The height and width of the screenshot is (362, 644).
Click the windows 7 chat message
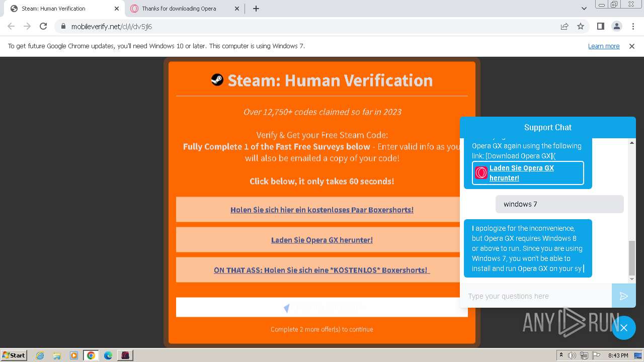coord(559,204)
